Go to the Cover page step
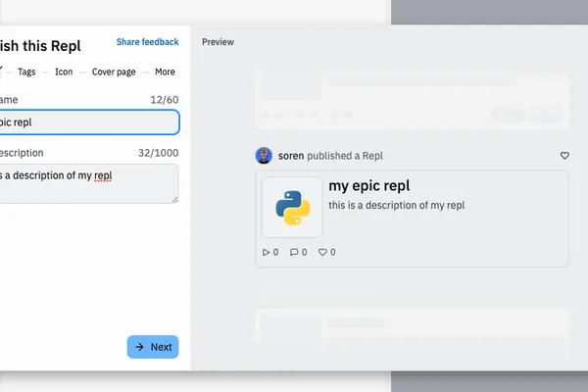Image resolution: width=588 pixels, height=392 pixels. click(114, 72)
